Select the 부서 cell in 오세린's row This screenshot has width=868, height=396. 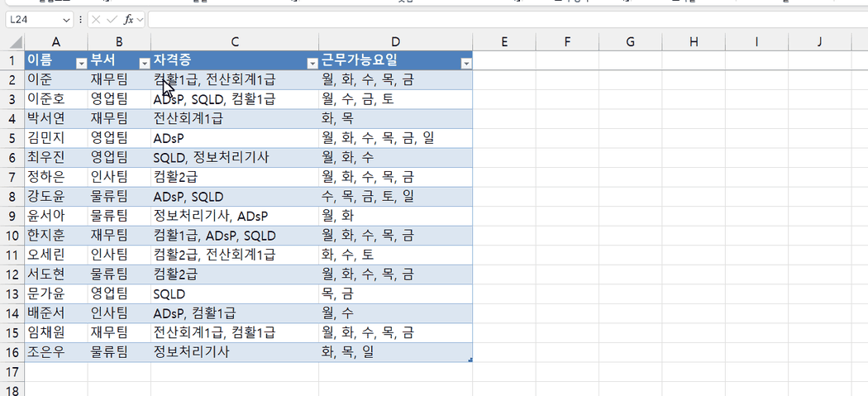119,255
